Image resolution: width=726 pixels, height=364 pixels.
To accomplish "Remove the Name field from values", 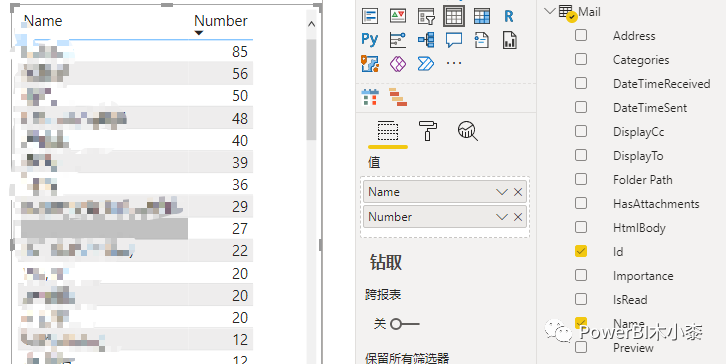I will (518, 192).
